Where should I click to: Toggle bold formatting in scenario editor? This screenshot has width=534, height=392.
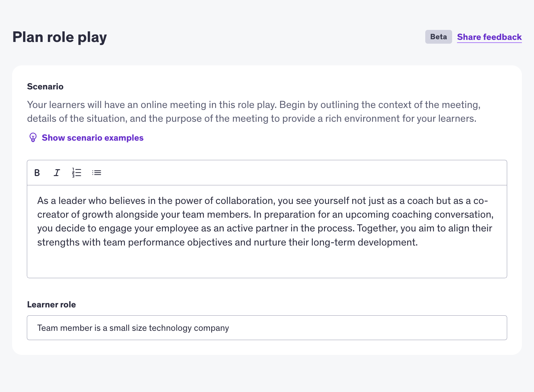click(x=37, y=173)
